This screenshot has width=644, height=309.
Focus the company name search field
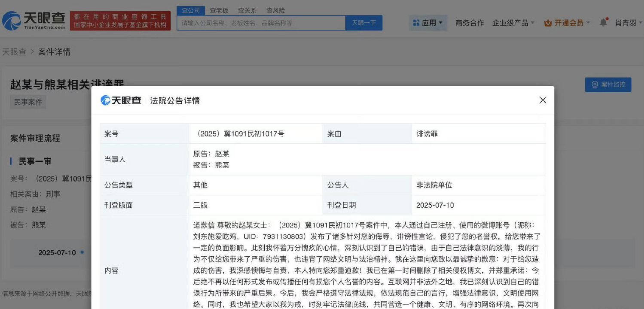coord(261,23)
